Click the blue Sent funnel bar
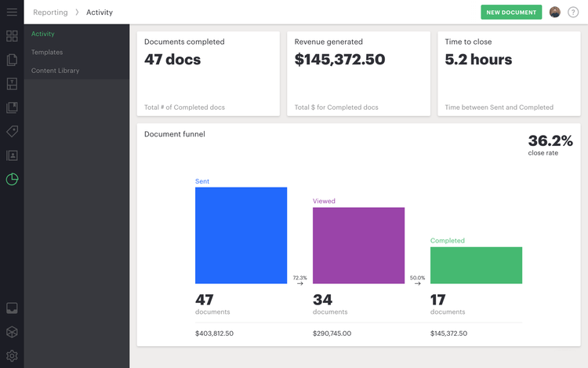The image size is (588, 368). click(241, 235)
